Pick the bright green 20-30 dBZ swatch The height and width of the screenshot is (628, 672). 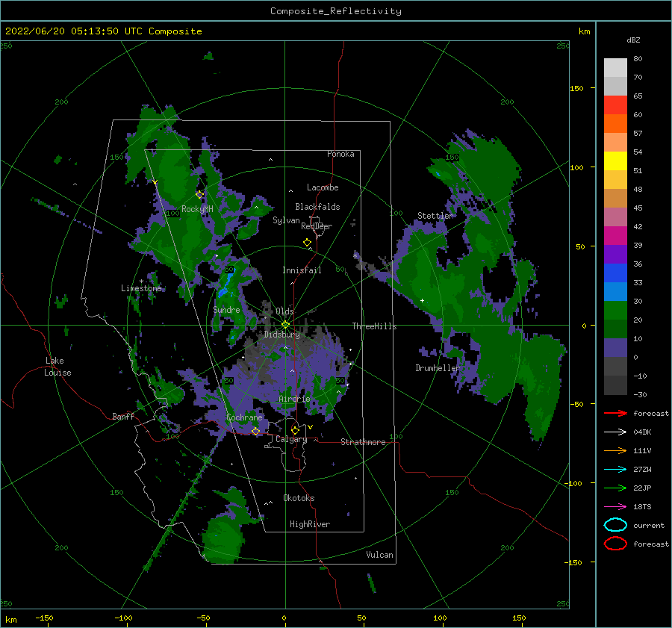[x=615, y=311]
